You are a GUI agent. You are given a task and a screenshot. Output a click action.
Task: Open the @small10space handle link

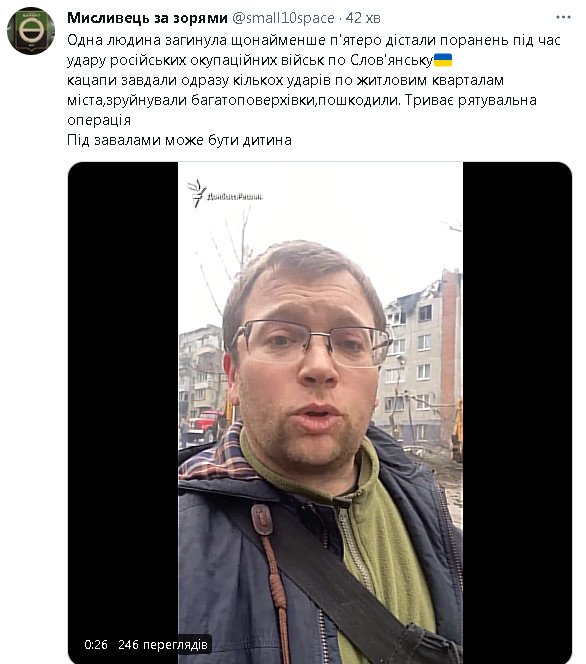coord(283,18)
